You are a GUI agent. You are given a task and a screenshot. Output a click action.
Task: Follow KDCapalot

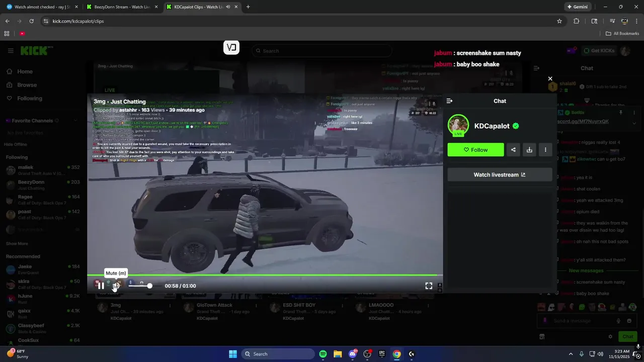pos(475,150)
